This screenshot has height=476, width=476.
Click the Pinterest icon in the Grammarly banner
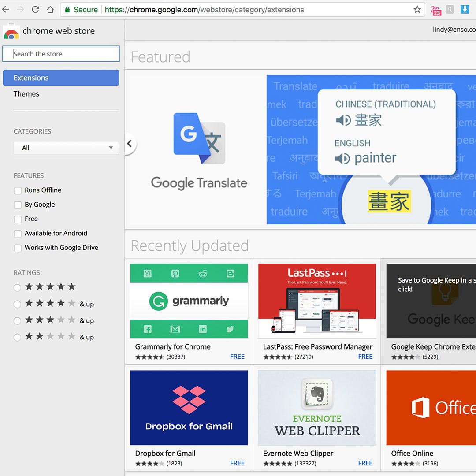click(x=175, y=274)
